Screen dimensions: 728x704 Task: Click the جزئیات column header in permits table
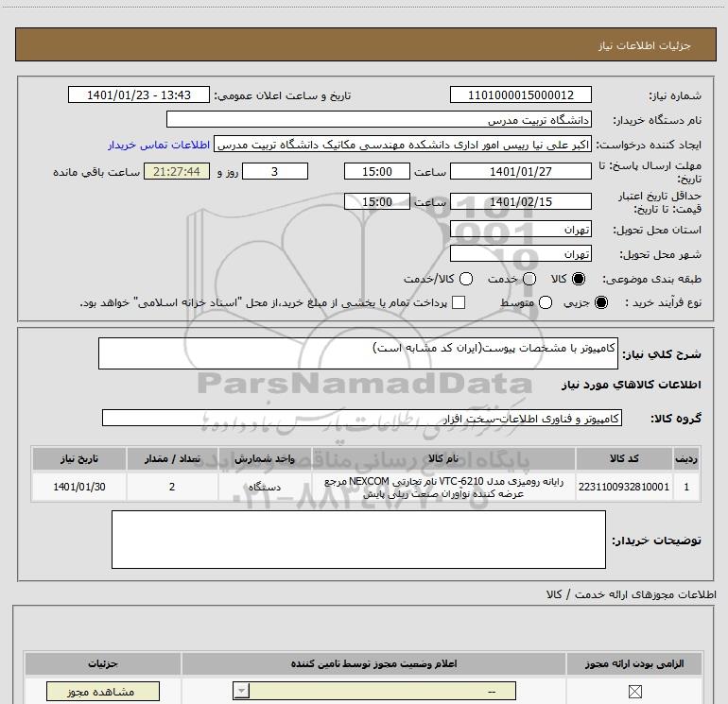click(103, 663)
